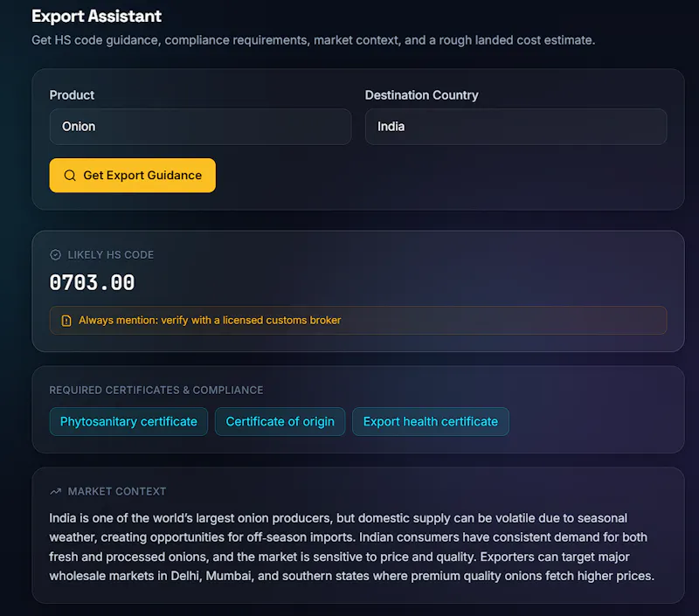The height and width of the screenshot is (616, 699).
Task: Click the market context paragraph about India
Action: click(x=352, y=547)
